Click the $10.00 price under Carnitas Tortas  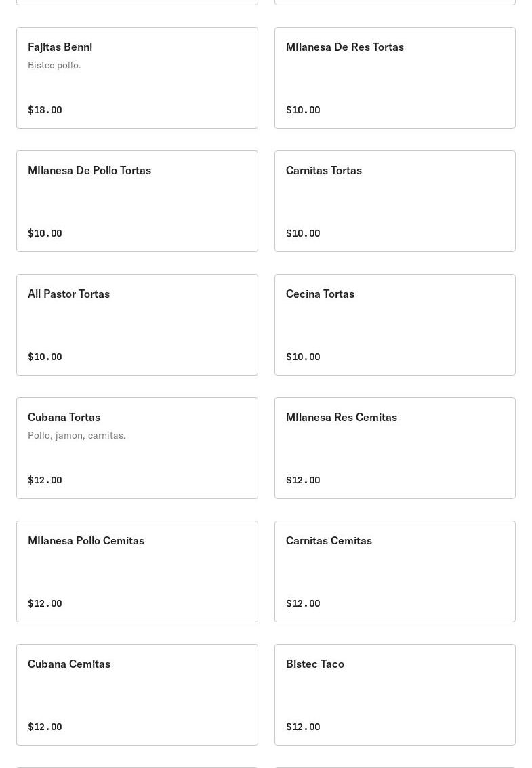[x=303, y=233]
